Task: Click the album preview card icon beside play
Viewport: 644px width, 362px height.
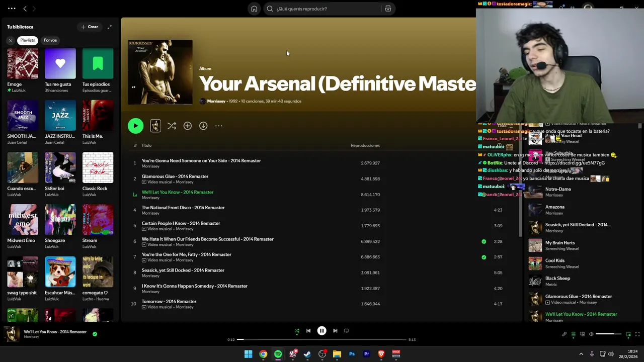Action: (155, 126)
